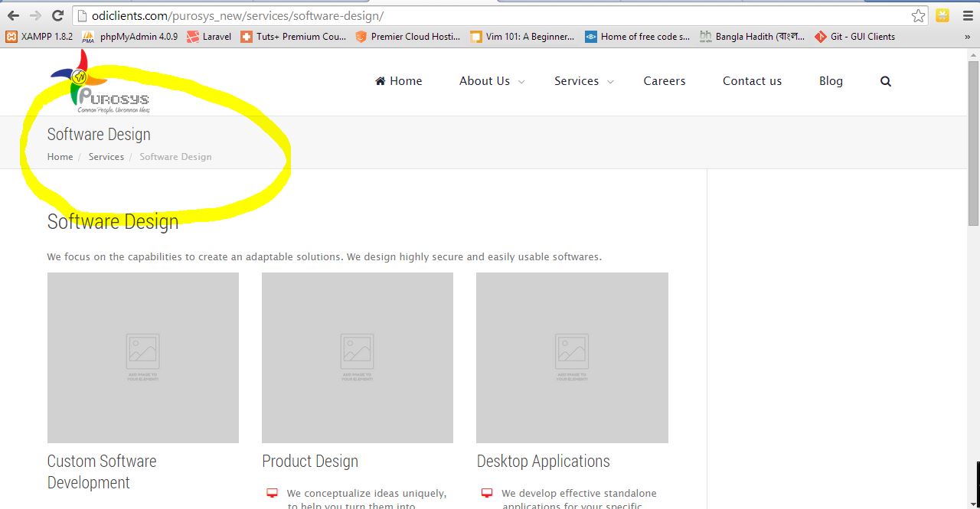Click the Services breadcrumb link
The image size is (980, 509).
tap(106, 157)
